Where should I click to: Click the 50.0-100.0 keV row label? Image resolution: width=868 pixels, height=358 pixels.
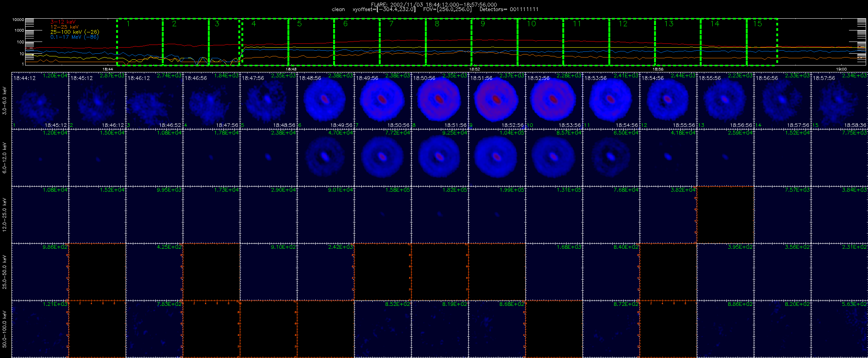tap(5, 329)
